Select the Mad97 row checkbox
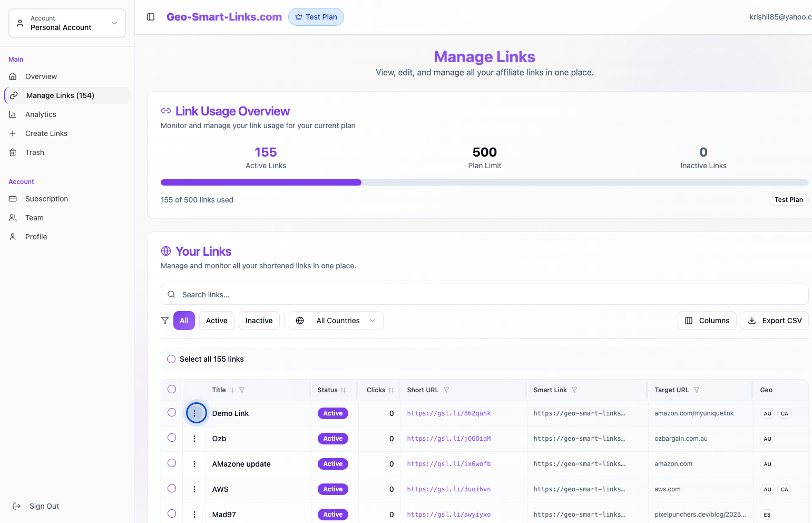Viewport: 812px width, 523px height. [172, 514]
